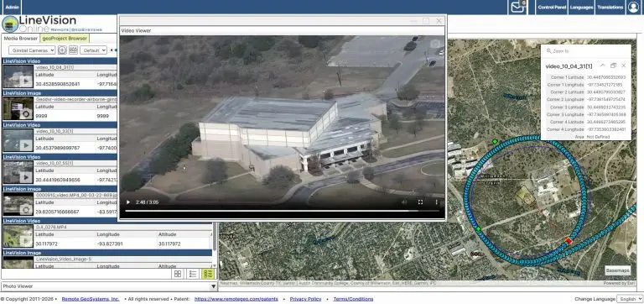644x304 pixels.
Task: Open the Privacy Policy link
Action: [305, 299]
